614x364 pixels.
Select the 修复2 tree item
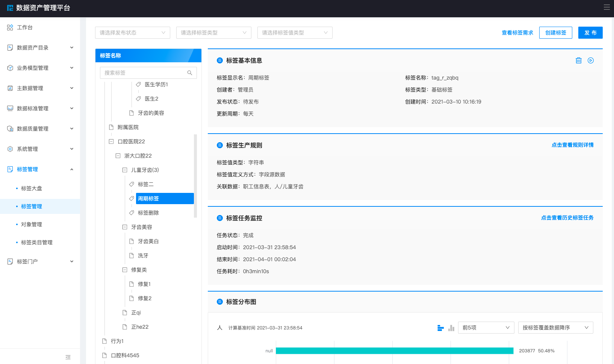click(x=145, y=298)
